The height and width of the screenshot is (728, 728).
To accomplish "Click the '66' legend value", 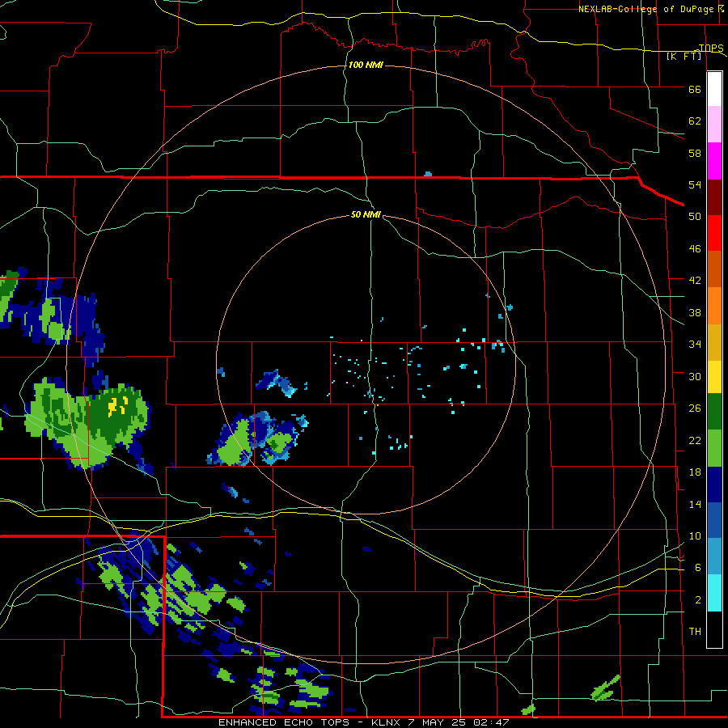I will click(x=695, y=90).
